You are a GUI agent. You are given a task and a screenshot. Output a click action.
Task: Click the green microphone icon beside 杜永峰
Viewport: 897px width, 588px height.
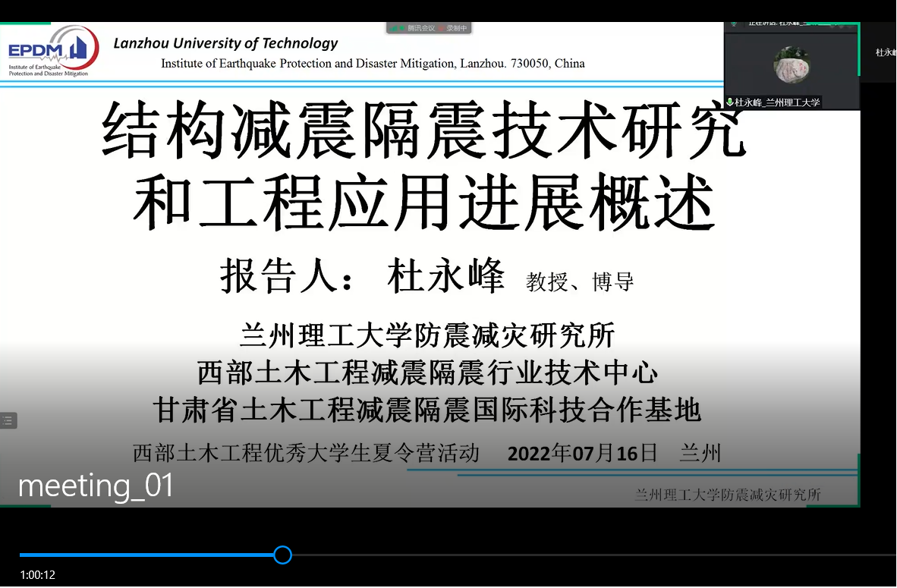tap(730, 102)
